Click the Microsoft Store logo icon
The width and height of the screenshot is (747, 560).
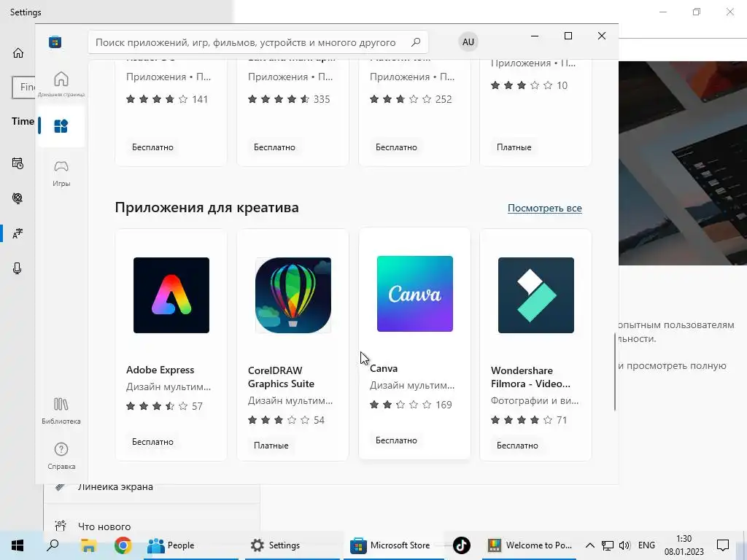click(55, 42)
